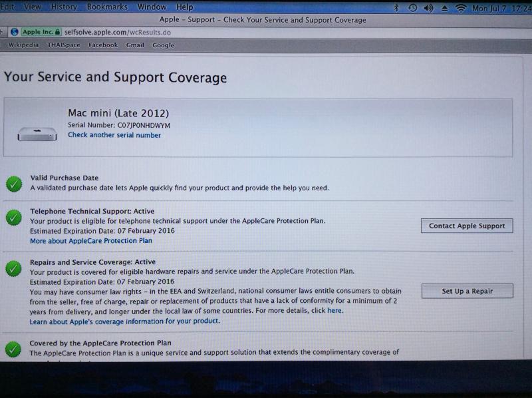Screen dimensions: 532x398
Task: Open Learn about Apple's coverage information link
Action: coord(124,321)
